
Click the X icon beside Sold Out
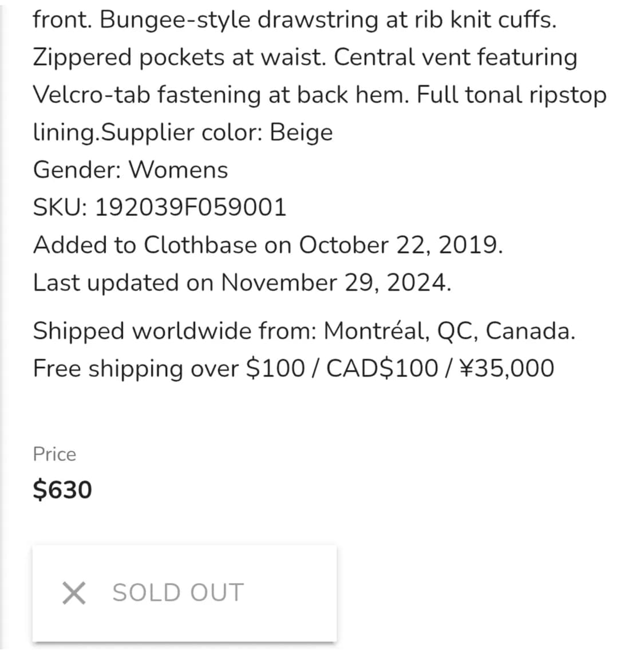[74, 593]
